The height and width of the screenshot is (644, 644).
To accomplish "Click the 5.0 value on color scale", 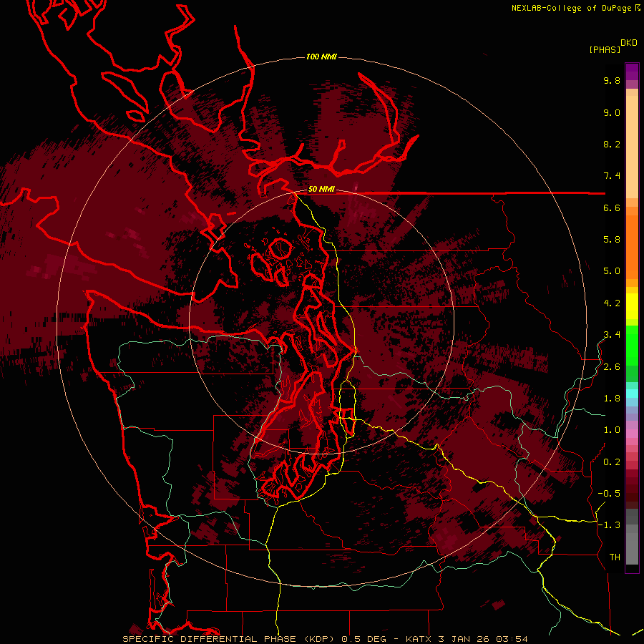I will point(612,271).
